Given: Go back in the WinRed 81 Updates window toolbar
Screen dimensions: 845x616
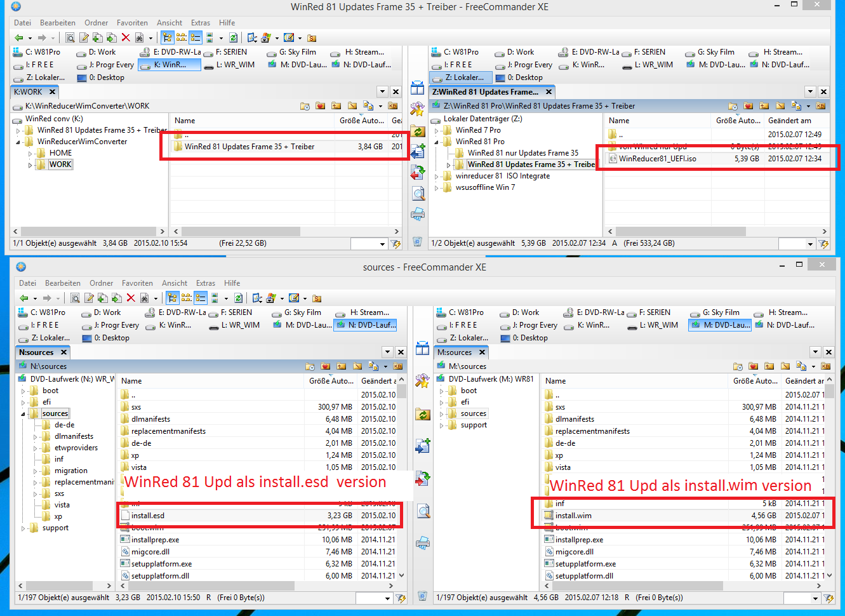Looking at the screenshot, I should tap(19, 37).
